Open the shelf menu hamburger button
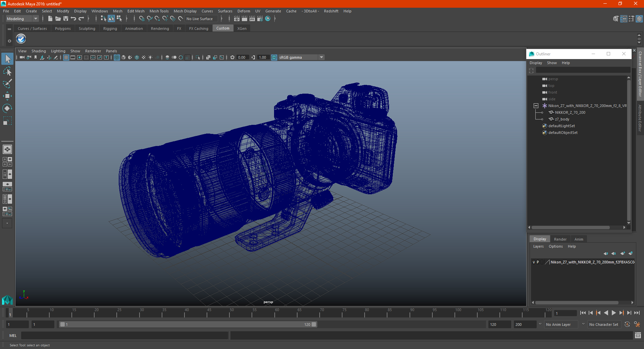 [x=9, y=29]
